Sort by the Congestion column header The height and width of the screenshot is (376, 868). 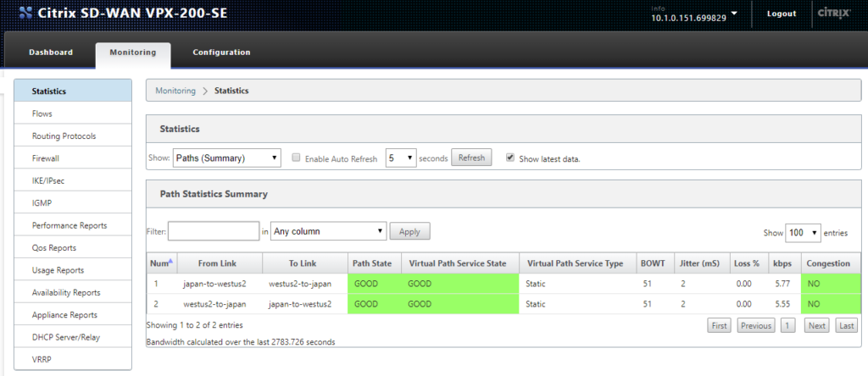click(831, 263)
